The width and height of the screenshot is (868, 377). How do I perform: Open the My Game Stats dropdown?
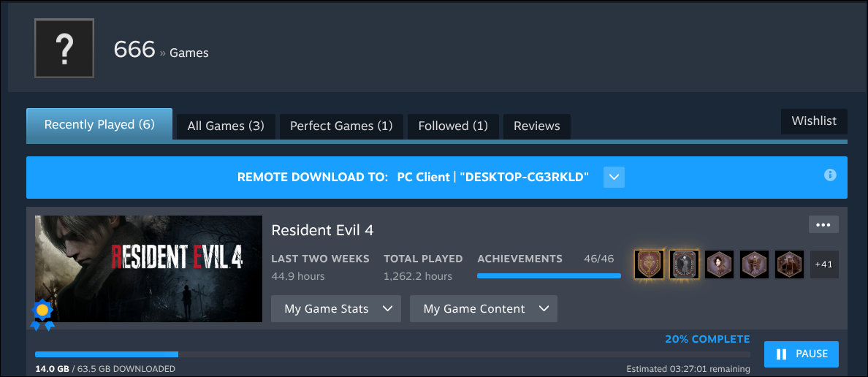[336, 309]
